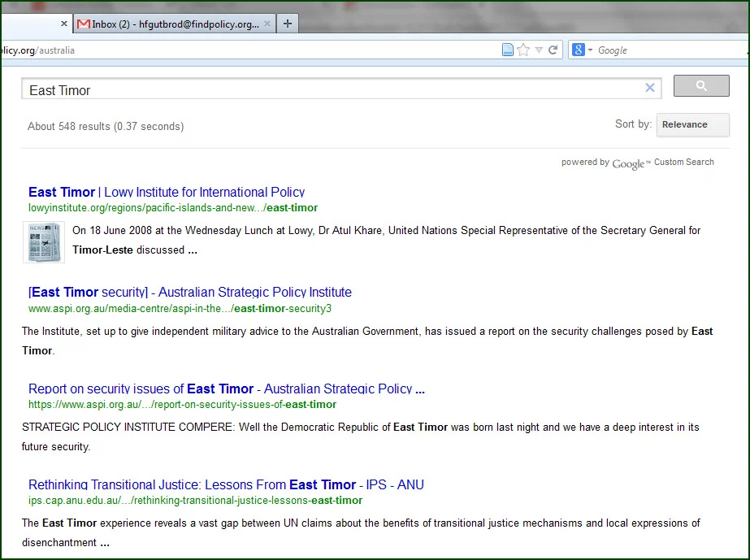Switch to the Gmail Inbox (2) tab
This screenshot has height=560, width=750.
click(175, 24)
